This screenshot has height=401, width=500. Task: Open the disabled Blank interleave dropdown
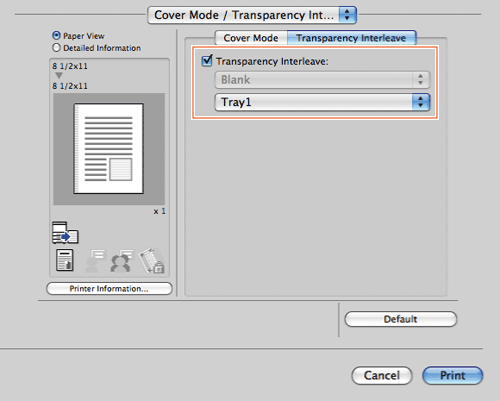click(x=322, y=80)
